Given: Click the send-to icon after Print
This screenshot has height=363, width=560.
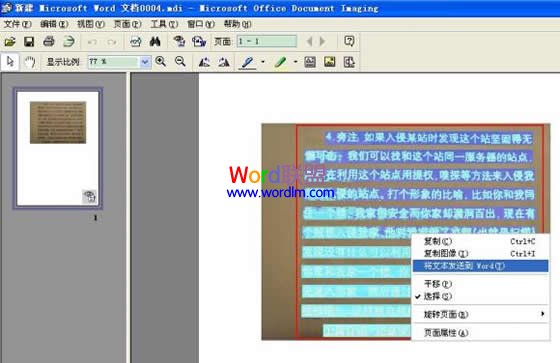Looking at the screenshot, I should point(69,41).
